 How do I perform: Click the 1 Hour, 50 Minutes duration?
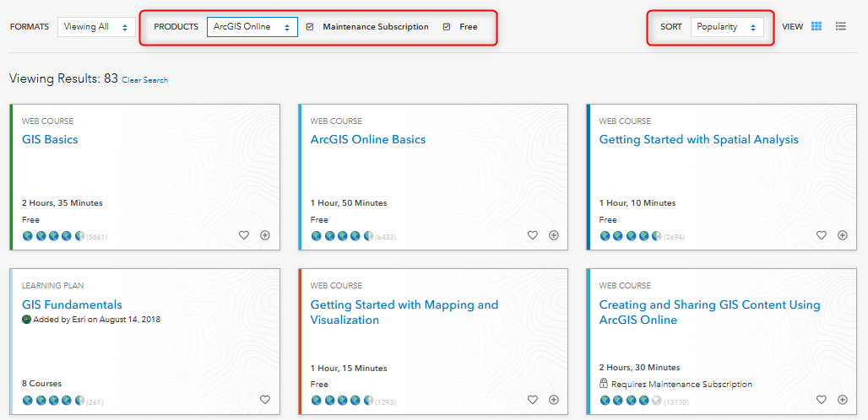[349, 202]
